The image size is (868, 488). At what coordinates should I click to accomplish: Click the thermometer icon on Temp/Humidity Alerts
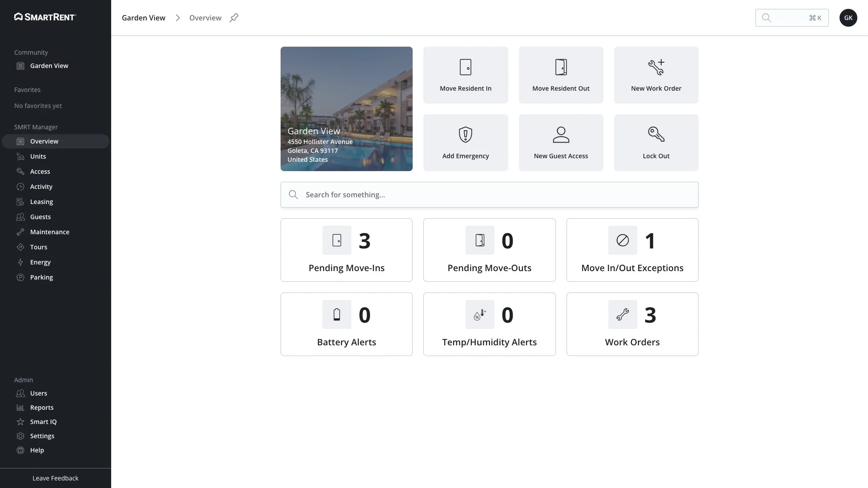[x=480, y=315]
